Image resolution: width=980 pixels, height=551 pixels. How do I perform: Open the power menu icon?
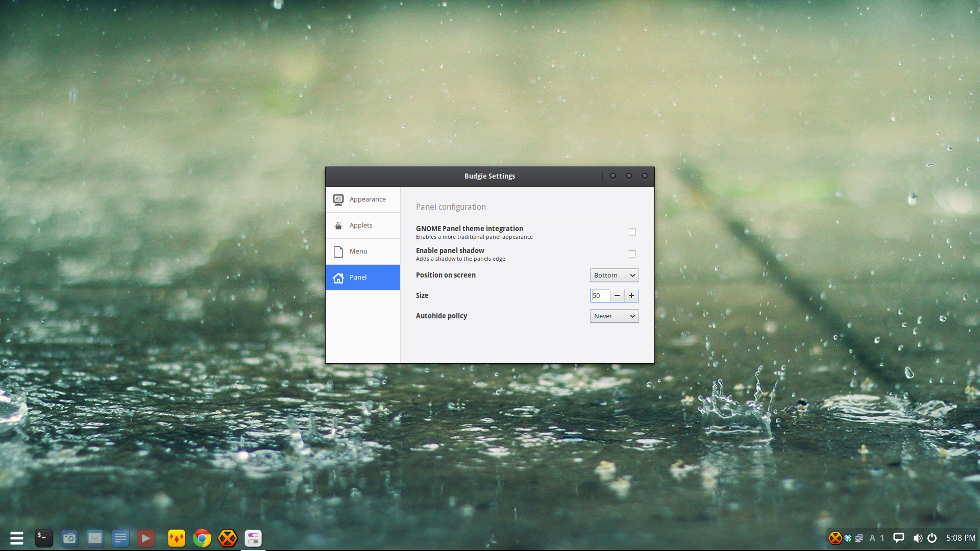932,538
